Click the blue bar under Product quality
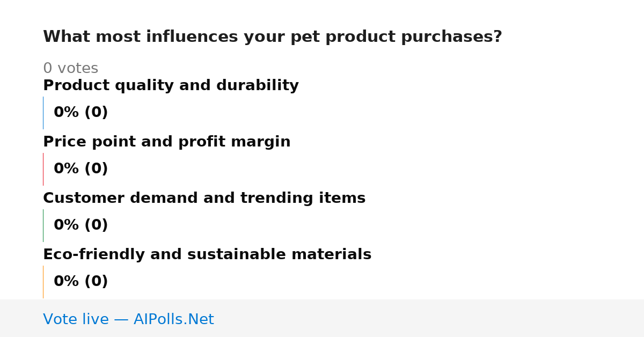 coord(43,113)
